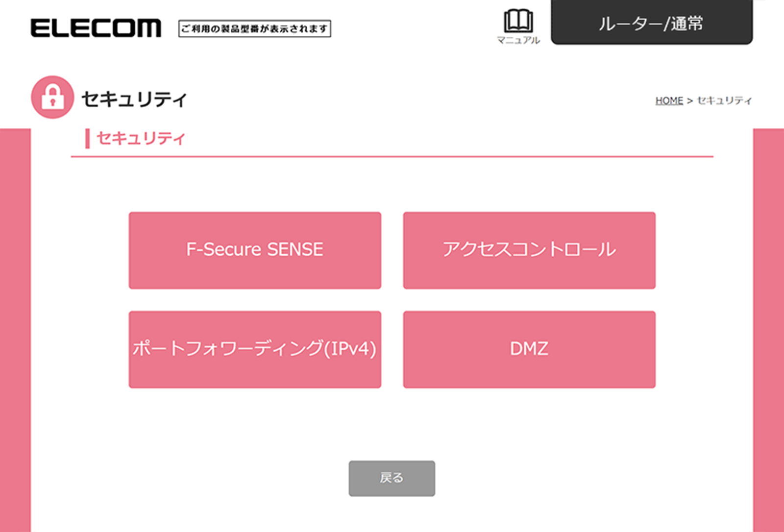Click the product model number label box
784x532 pixels.
coord(254,28)
